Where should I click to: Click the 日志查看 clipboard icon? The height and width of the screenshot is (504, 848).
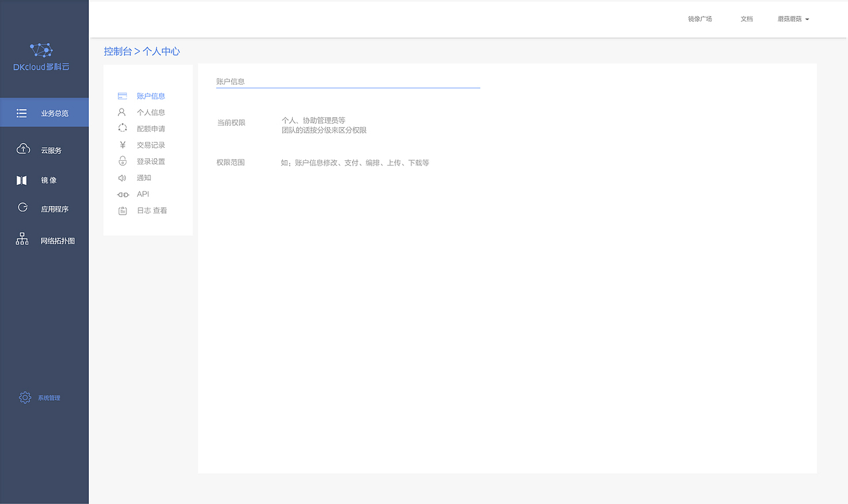point(123,211)
